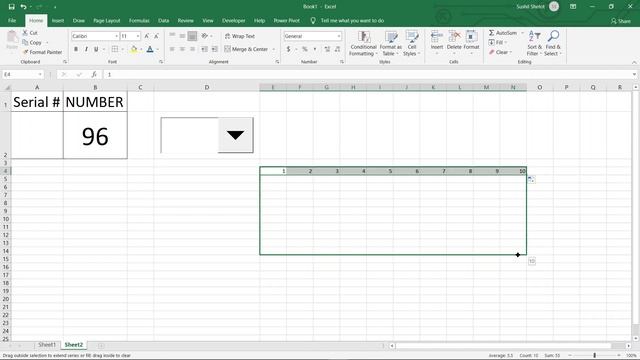
Task: Select Top Align icon
Action: (172, 36)
